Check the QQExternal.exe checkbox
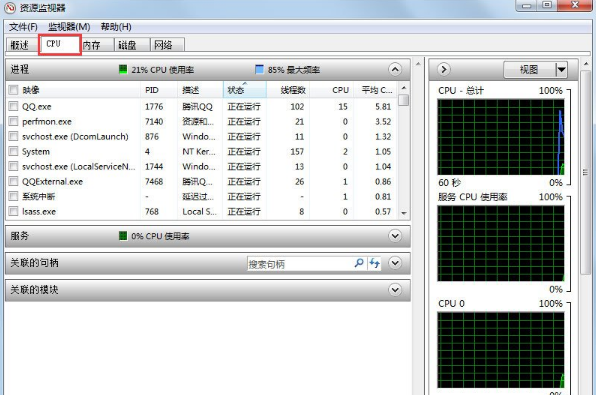596x395 pixels. [x=13, y=181]
